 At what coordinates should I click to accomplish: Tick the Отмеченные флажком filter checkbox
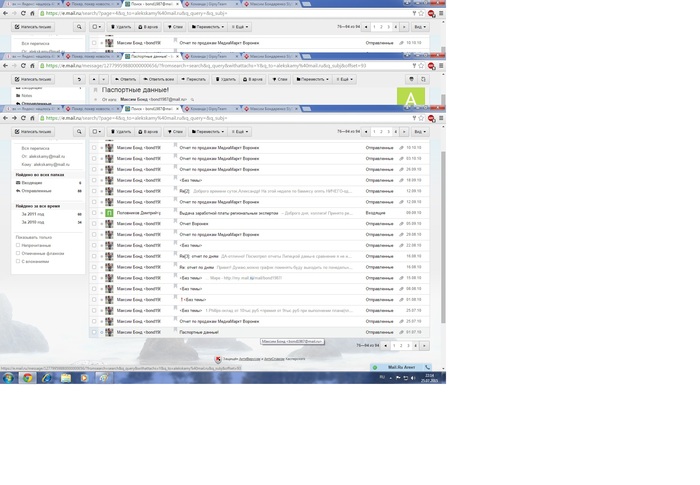point(18,253)
